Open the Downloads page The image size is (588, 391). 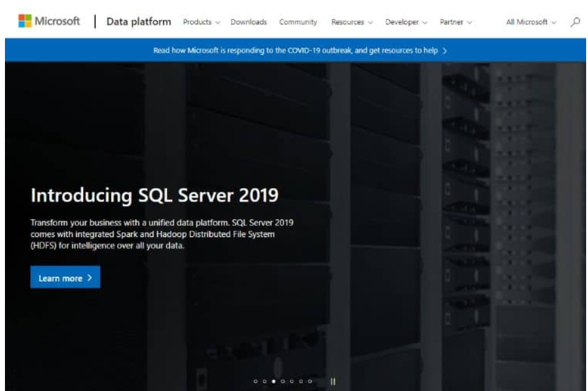(x=249, y=22)
